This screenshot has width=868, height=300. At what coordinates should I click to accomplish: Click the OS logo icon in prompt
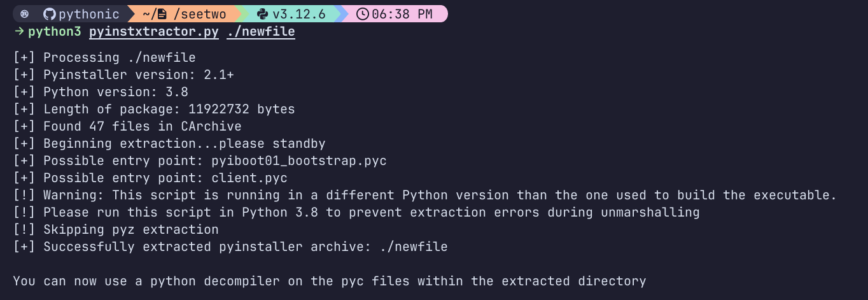(24, 14)
